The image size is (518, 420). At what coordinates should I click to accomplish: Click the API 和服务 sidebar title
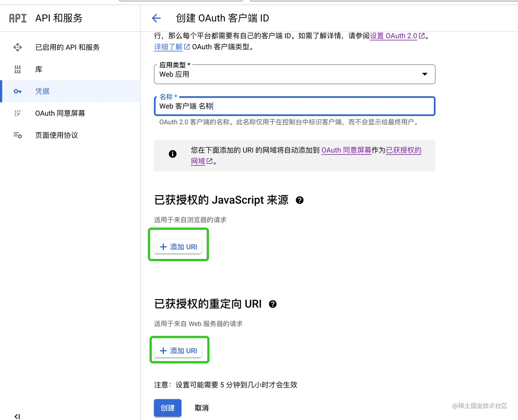(x=59, y=18)
